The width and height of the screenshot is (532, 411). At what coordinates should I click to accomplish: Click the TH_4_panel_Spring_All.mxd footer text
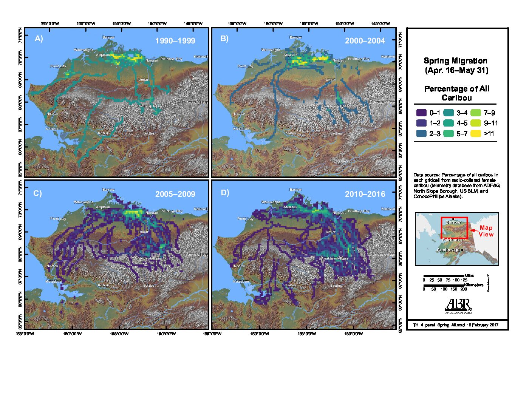pos(455,325)
